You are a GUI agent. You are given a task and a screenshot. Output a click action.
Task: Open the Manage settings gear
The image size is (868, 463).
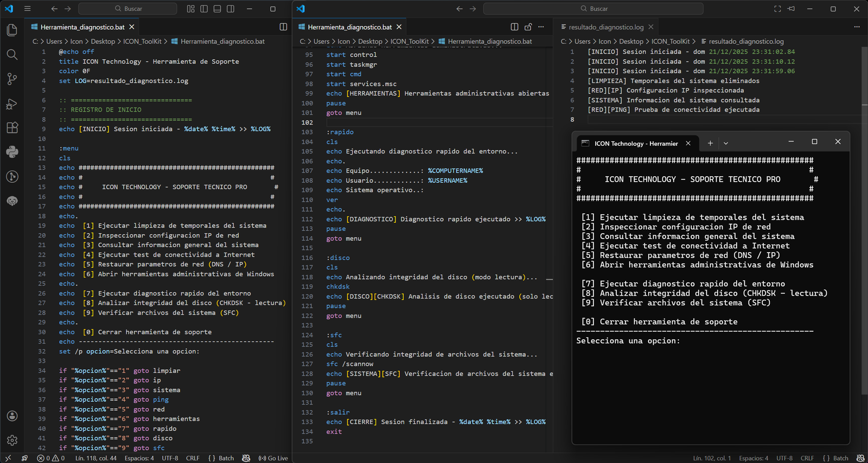click(x=12, y=440)
